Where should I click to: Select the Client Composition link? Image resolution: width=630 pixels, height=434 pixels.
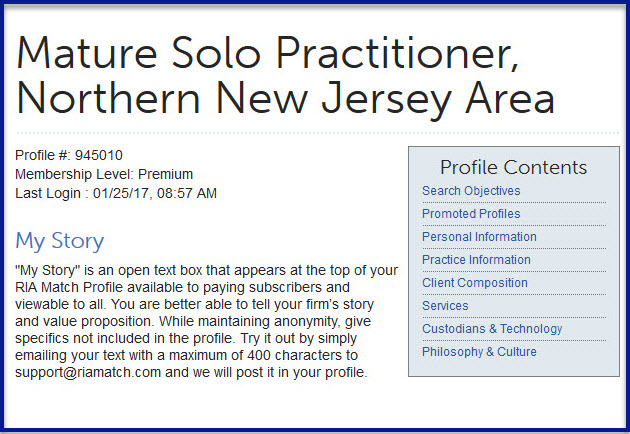click(x=475, y=283)
